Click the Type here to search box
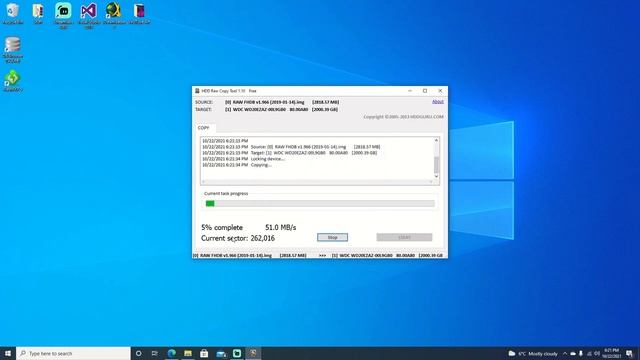This screenshot has width=640, height=360. [73, 353]
